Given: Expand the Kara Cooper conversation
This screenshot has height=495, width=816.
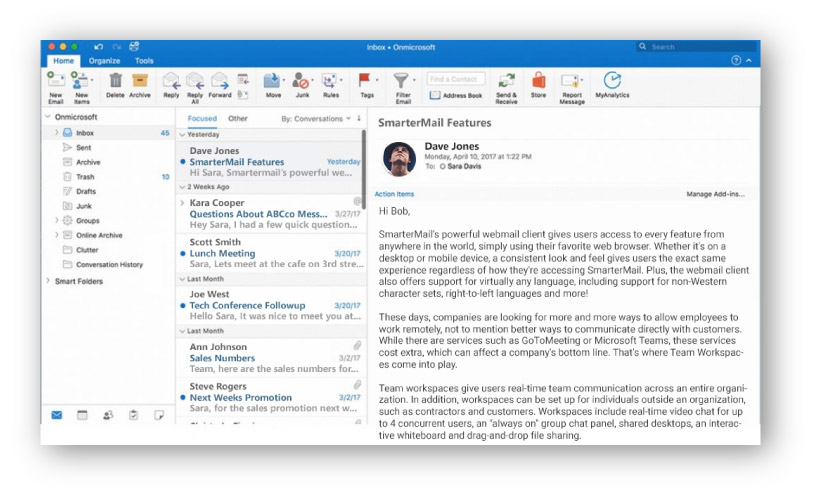Looking at the screenshot, I should [x=182, y=202].
